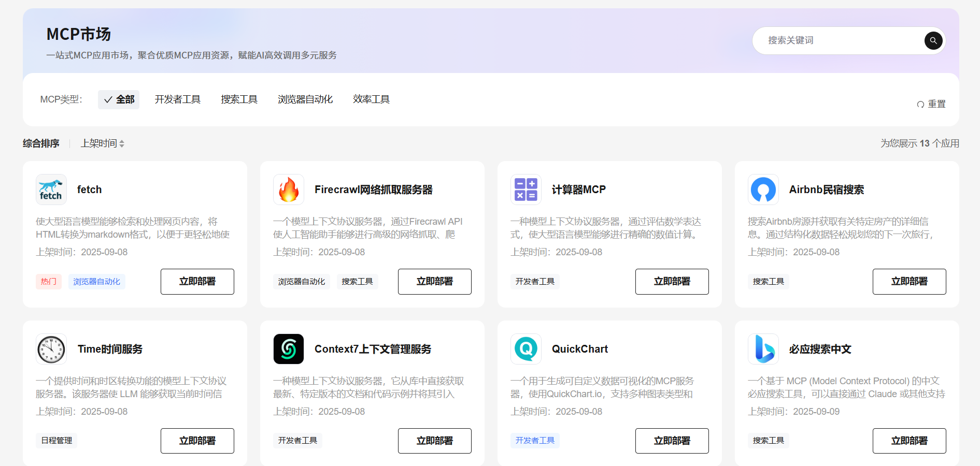Choose the 搜索工具 type filter

point(239,99)
